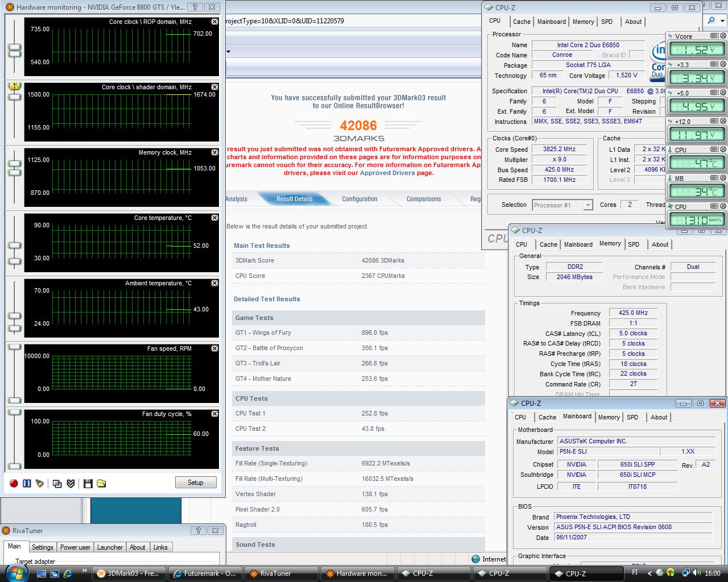The width and height of the screenshot is (728, 582).
Task: Launch Internet Explorer from quick launch
Action: coord(68,573)
